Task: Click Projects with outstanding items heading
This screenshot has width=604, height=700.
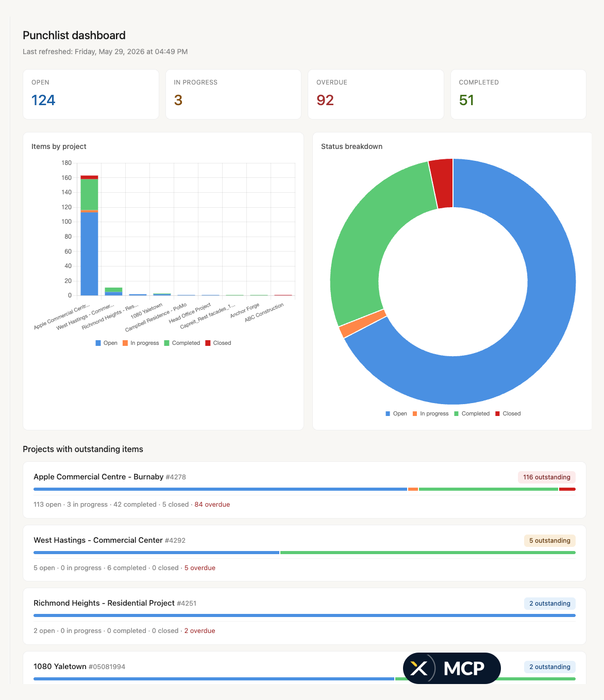Action: (83, 449)
